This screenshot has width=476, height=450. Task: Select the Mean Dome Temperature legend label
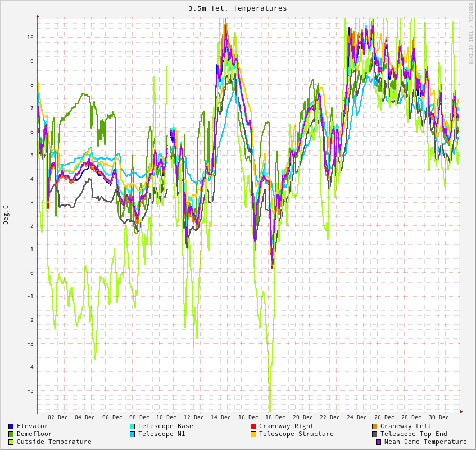[425, 442]
